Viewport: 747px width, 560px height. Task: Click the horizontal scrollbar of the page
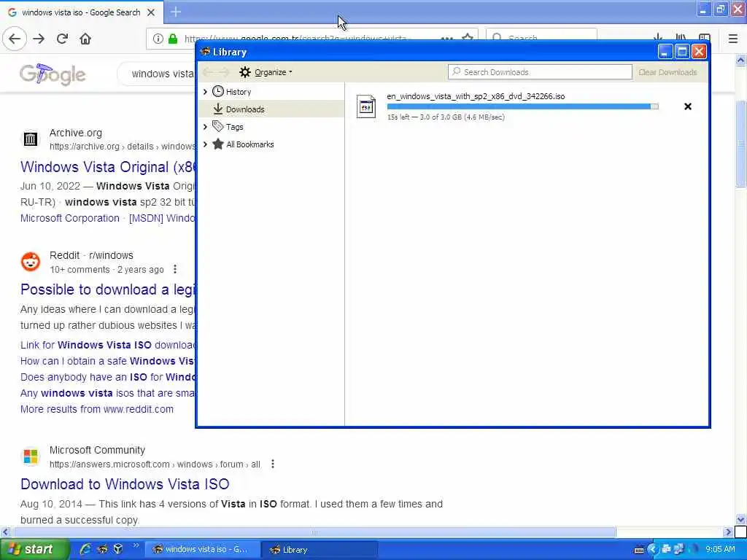click(x=314, y=532)
